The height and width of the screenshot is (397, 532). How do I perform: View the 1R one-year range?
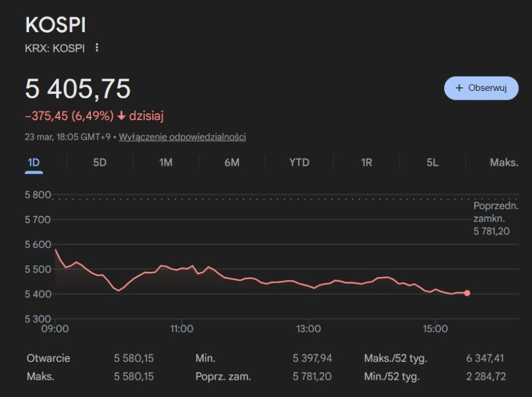[x=366, y=163]
